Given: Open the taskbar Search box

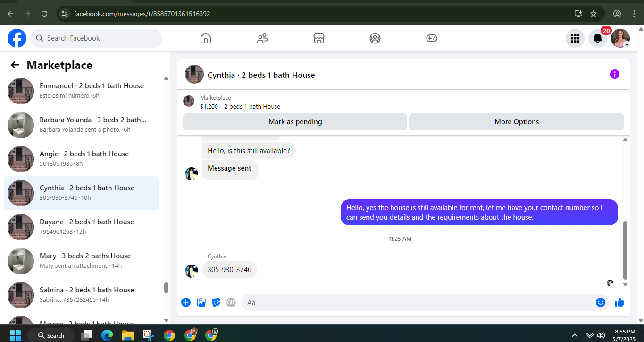Looking at the screenshot, I should tap(51, 335).
